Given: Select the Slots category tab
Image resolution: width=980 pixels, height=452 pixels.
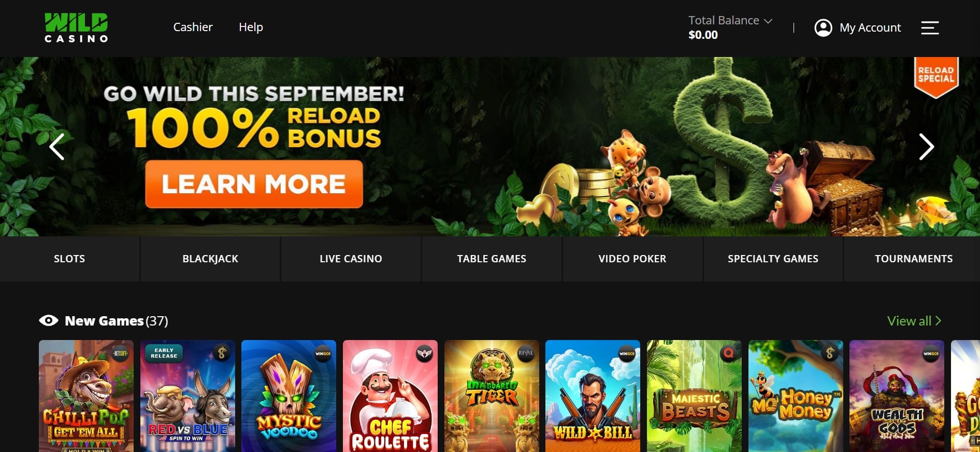Looking at the screenshot, I should (69, 259).
